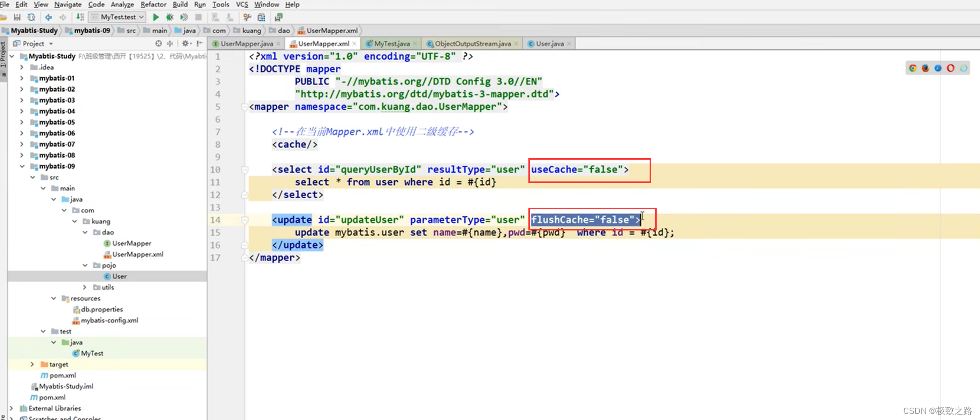Collapse the mybatis-09 module
The height and width of the screenshot is (420, 980).
point(22,166)
